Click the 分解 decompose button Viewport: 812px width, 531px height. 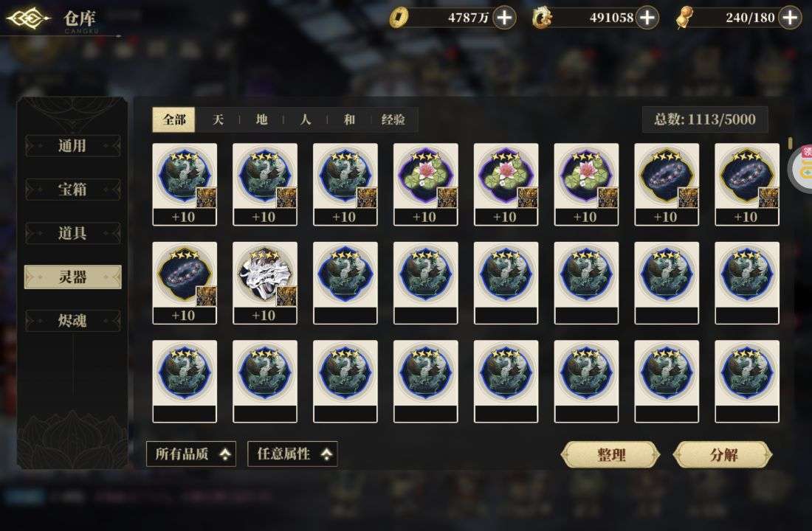[723, 454]
